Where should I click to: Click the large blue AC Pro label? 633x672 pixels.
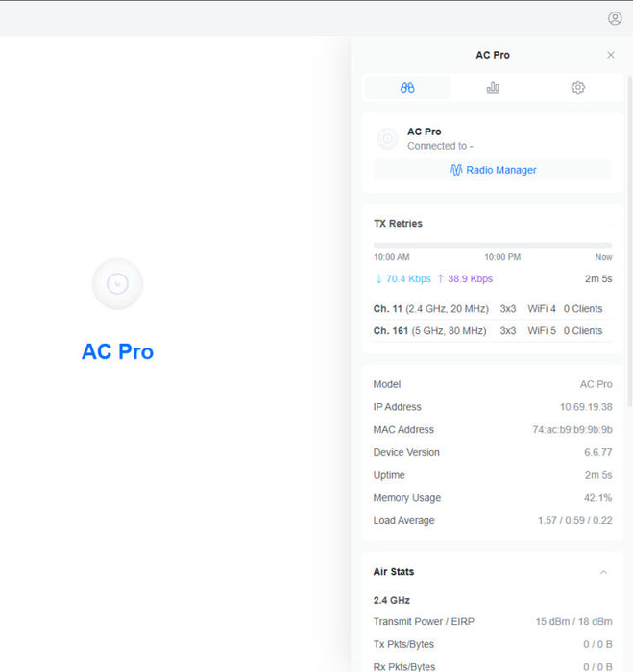pyautogui.click(x=117, y=351)
